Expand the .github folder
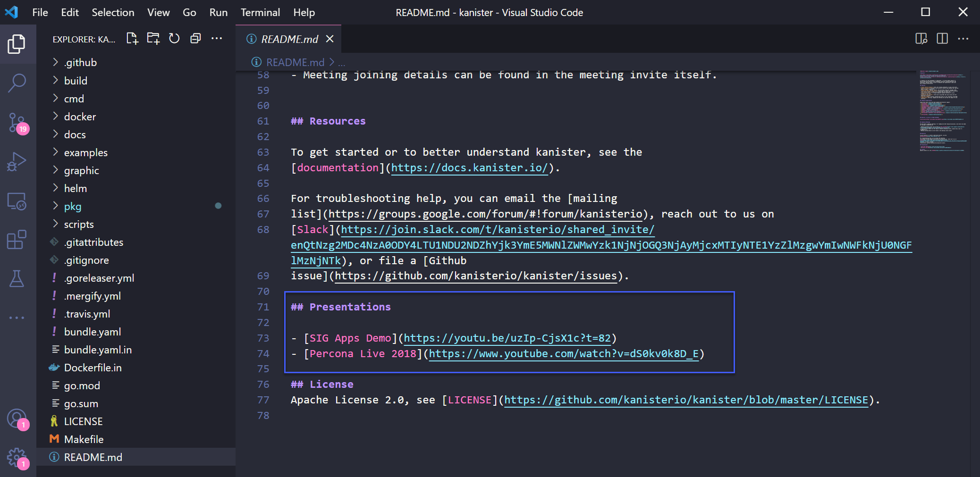The width and height of the screenshot is (980, 477). (x=80, y=63)
